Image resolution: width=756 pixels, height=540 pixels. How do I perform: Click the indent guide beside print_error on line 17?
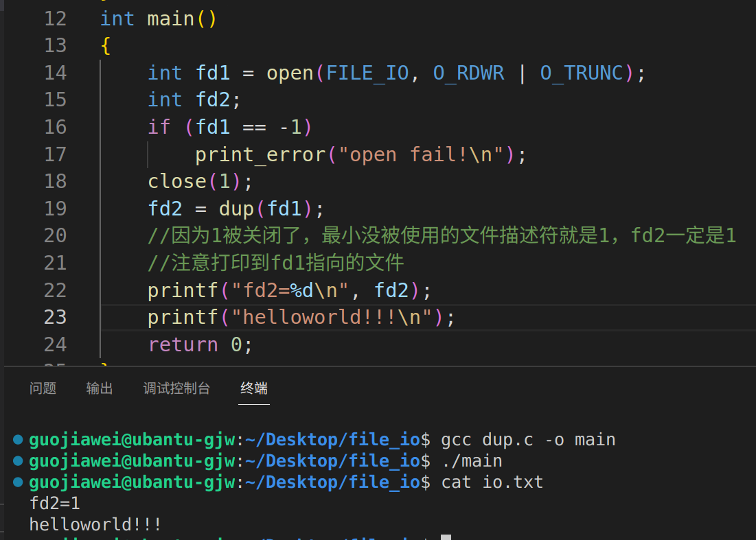click(x=148, y=154)
